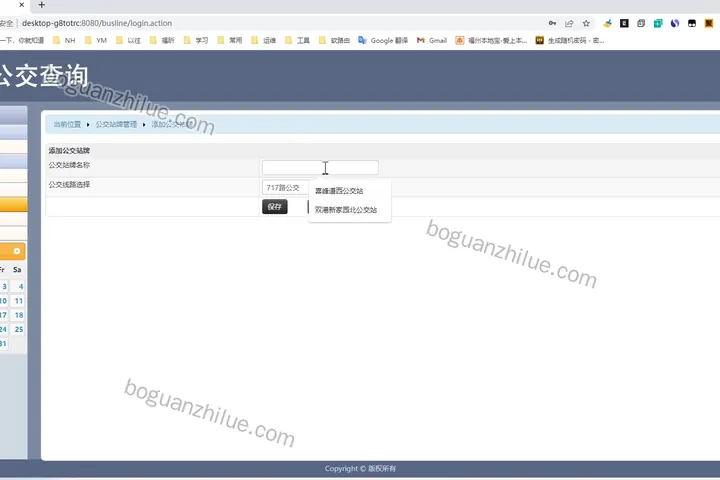Click the orange calendar next-month arrow
The height and width of the screenshot is (480, 720).
click(17, 251)
